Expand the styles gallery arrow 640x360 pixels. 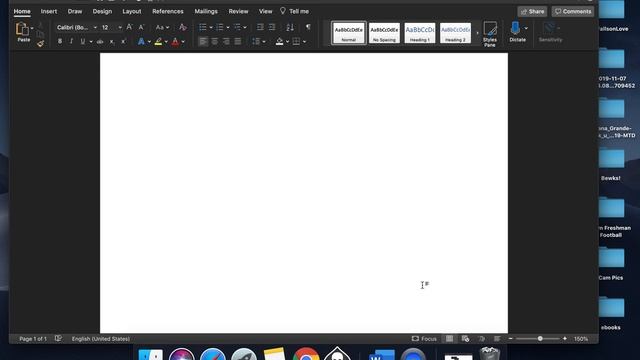pos(477,33)
